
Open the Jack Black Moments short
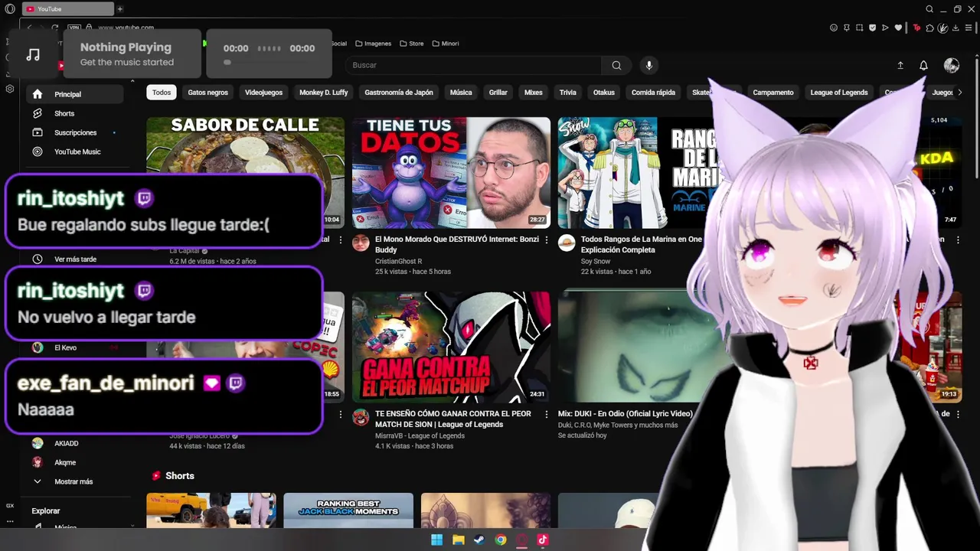click(348, 510)
